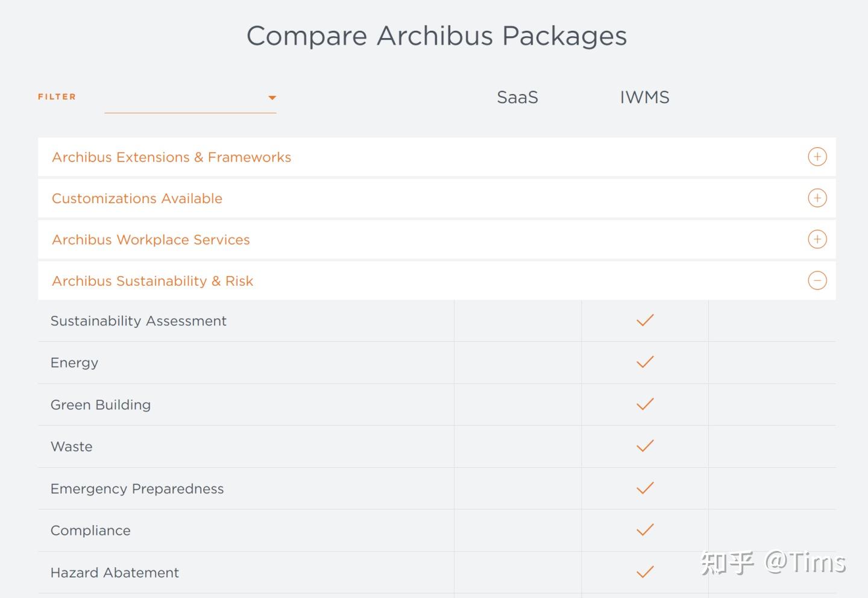Image resolution: width=868 pixels, height=598 pixels.
Task: Open the Customizations Available plus icon
Action: click(x=817, y=198)
